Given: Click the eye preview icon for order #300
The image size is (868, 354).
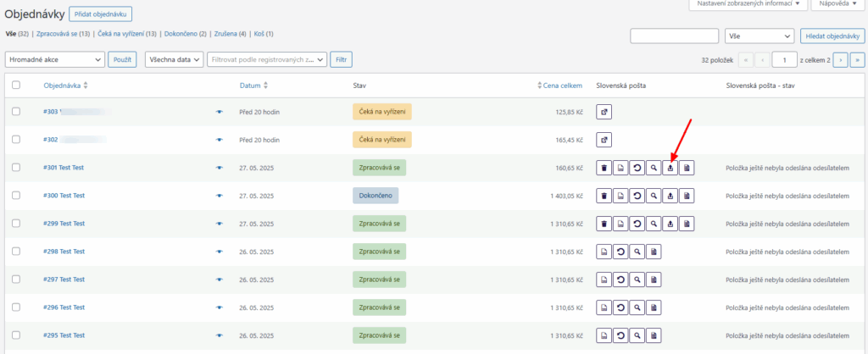Looking at the screenshot, I should pyautogui.click(x=220, y=196).
